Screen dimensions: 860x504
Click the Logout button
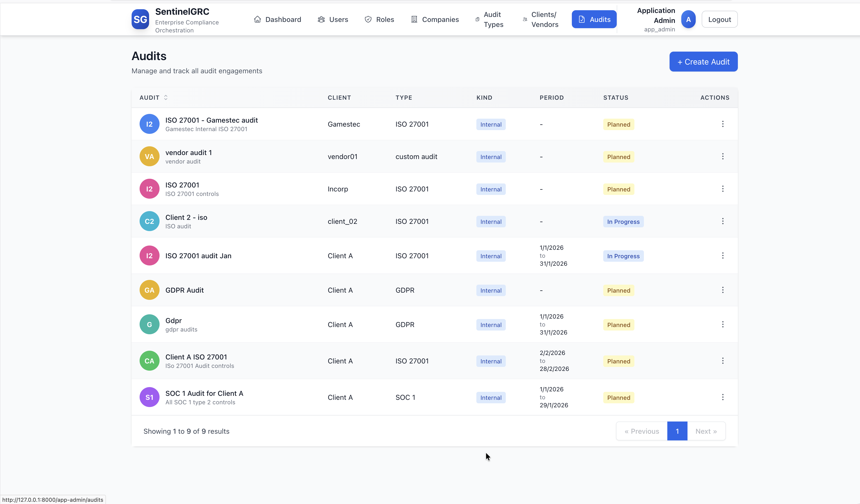tap(719, 19)
